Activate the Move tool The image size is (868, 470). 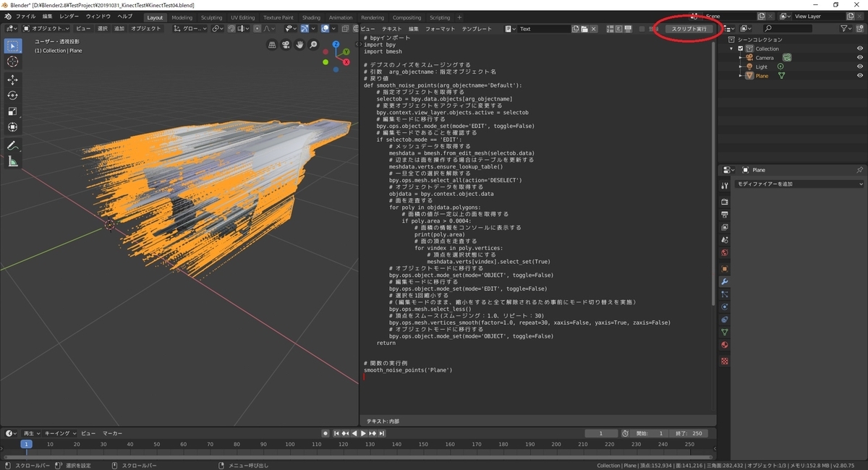point(13,80)
